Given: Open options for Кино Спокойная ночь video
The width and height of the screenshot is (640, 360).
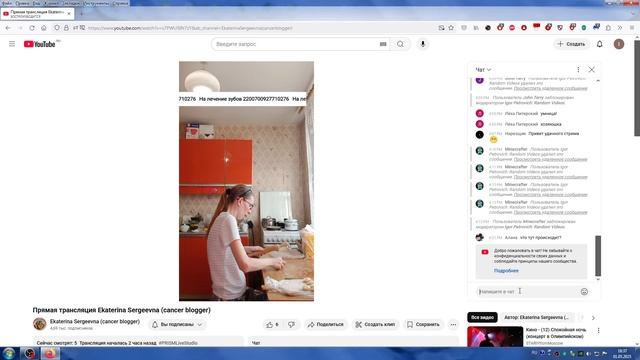Looking at the screenshot, I should (598, 330).
